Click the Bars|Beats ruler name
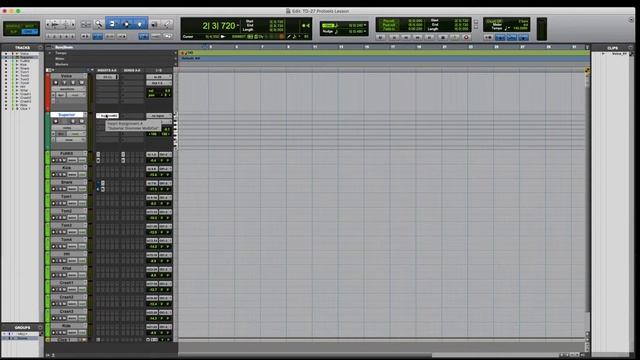This screenshot has width=640, height=360. point(64,47)
